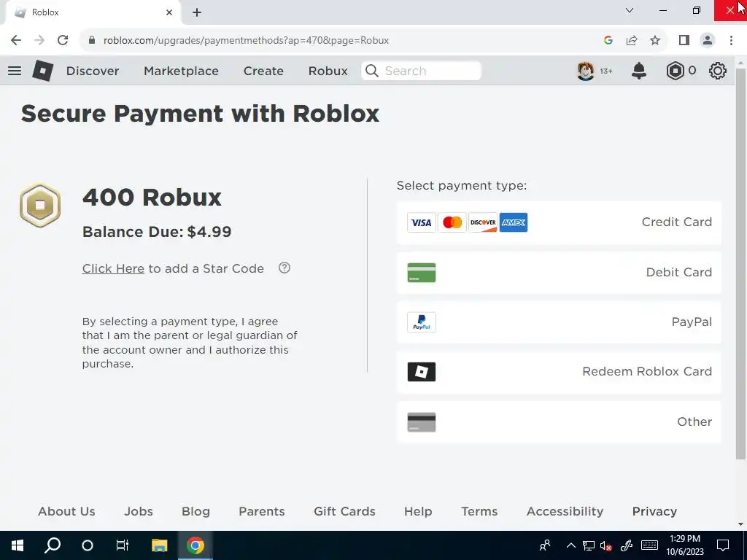
Task: Focus the Roblox search field
Action: (421, 71)
